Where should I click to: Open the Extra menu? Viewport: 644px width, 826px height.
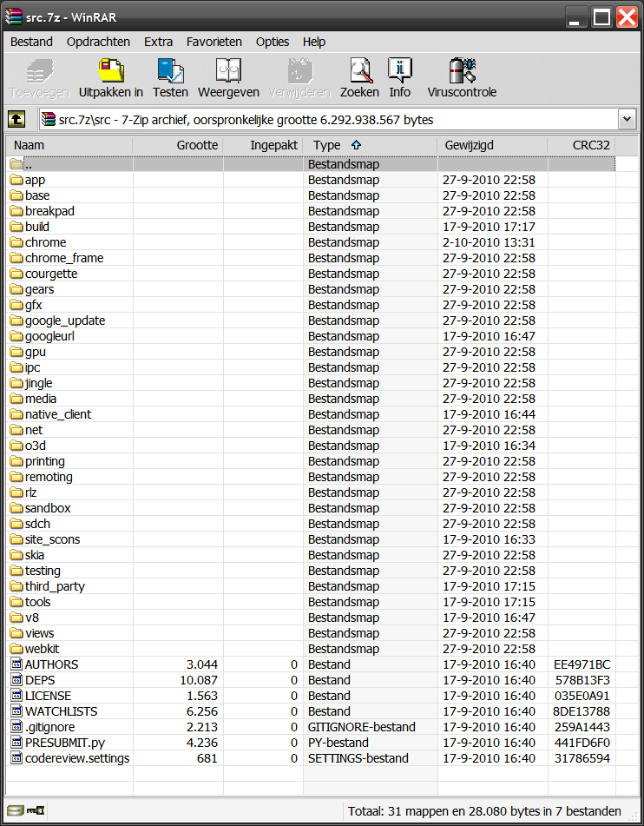(159, 42)
